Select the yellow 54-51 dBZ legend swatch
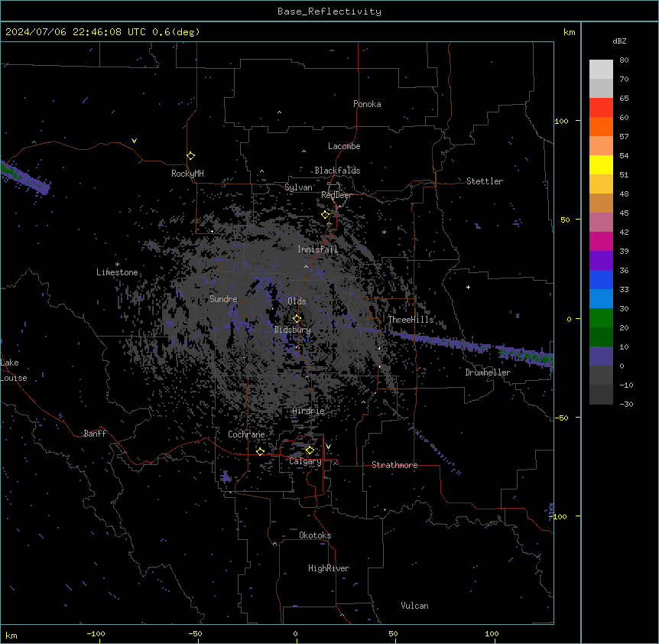The width and height of the screenshot is (659, 644). (x=601, y=164)
